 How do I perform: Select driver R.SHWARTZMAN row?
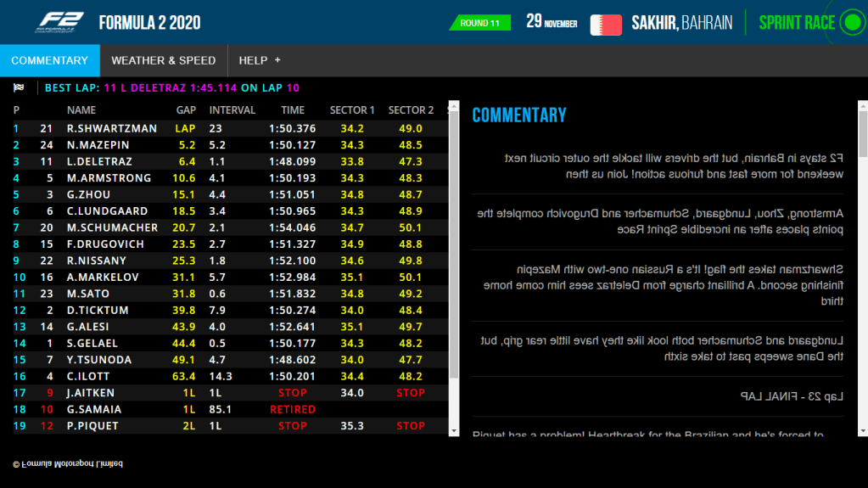[230, 128]
